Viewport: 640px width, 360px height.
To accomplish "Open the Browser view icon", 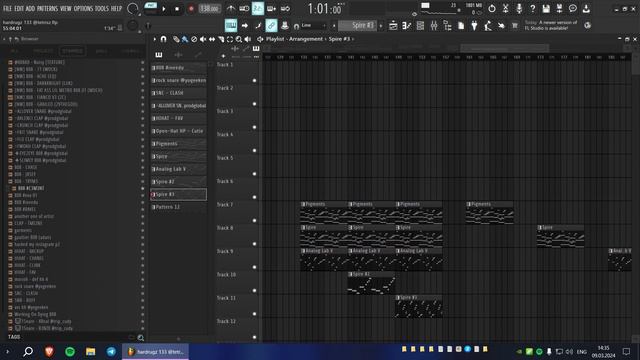I will 447,25.
